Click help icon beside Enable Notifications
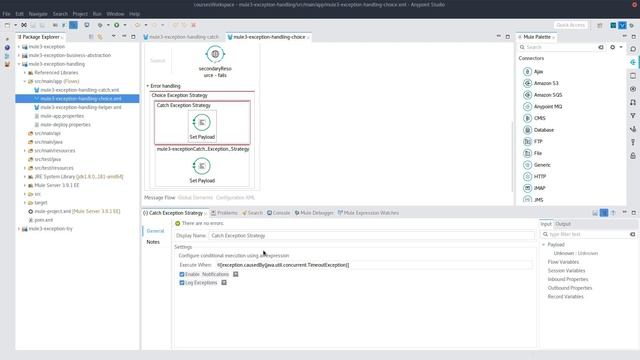This screenshot has height=360, width=640. 236,274
